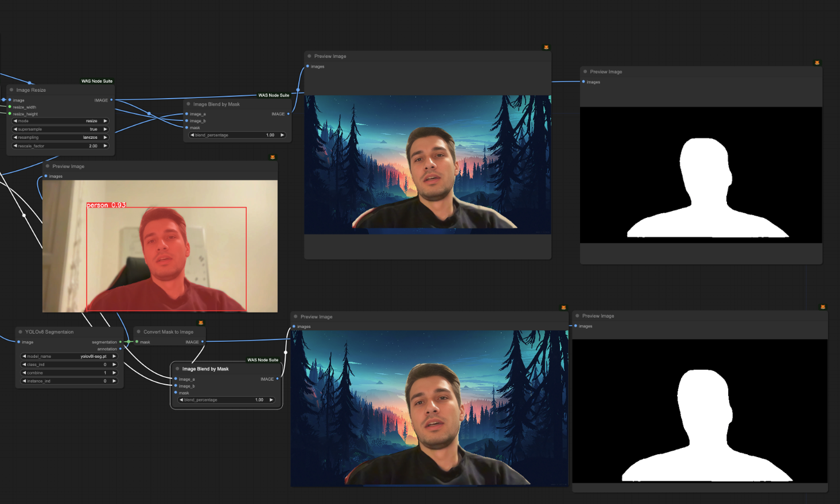Increase rescale_factor with its right arrow
This screenshot has width=840, height=504.
(105, 146)
